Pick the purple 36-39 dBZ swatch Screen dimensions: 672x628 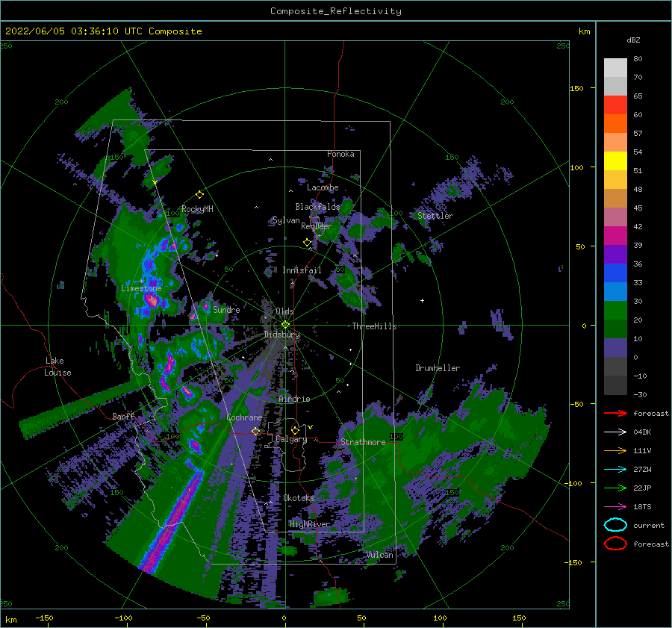click(x=615, y=255)
